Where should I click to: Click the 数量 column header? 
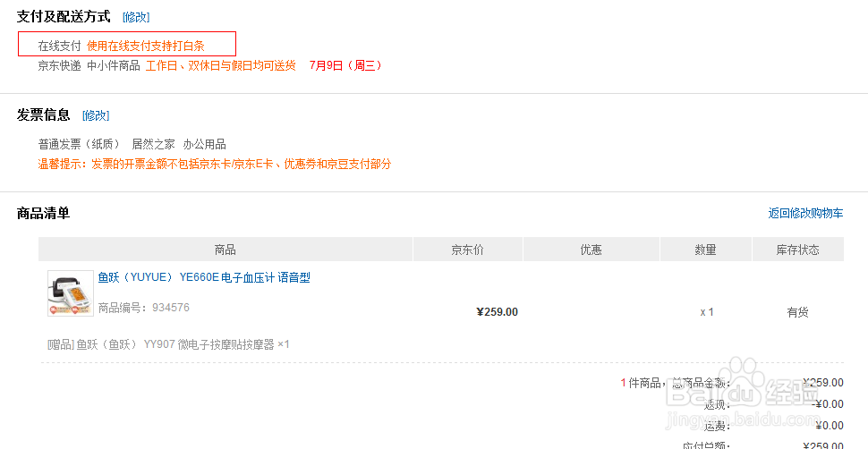pyautogui.click(x=705, y=250)
